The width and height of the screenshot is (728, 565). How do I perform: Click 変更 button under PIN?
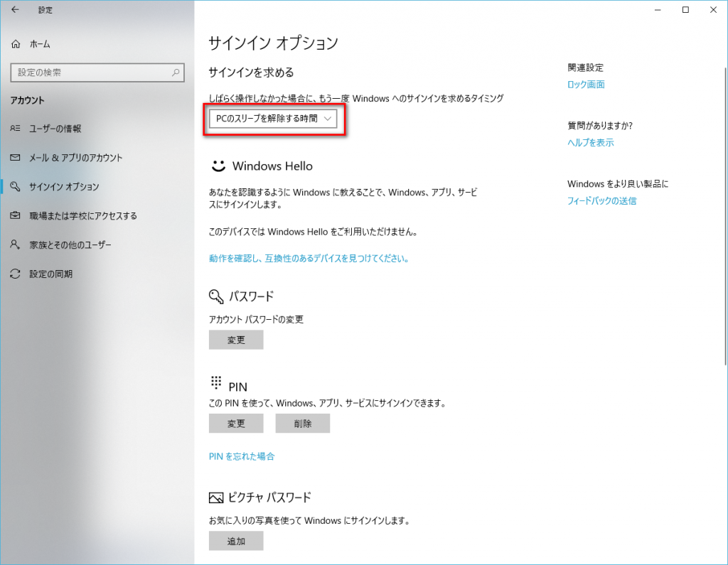(236, 424)
